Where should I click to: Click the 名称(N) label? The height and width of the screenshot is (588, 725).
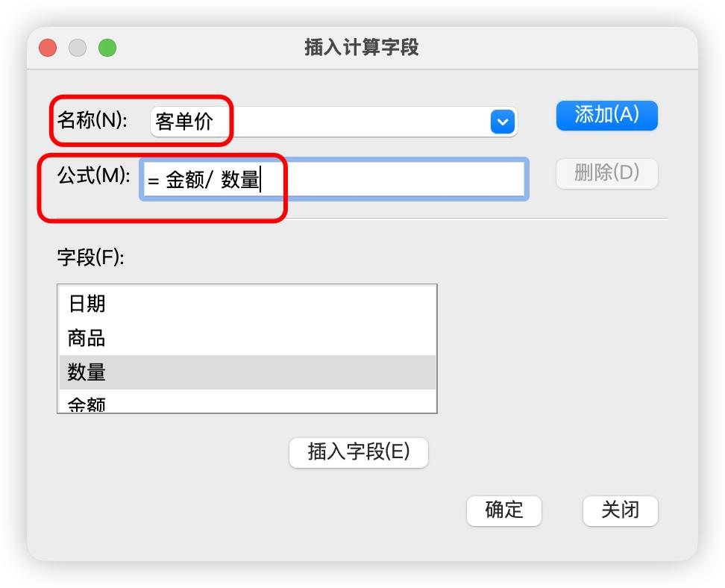pyautogui.click(x=92, y=120)
